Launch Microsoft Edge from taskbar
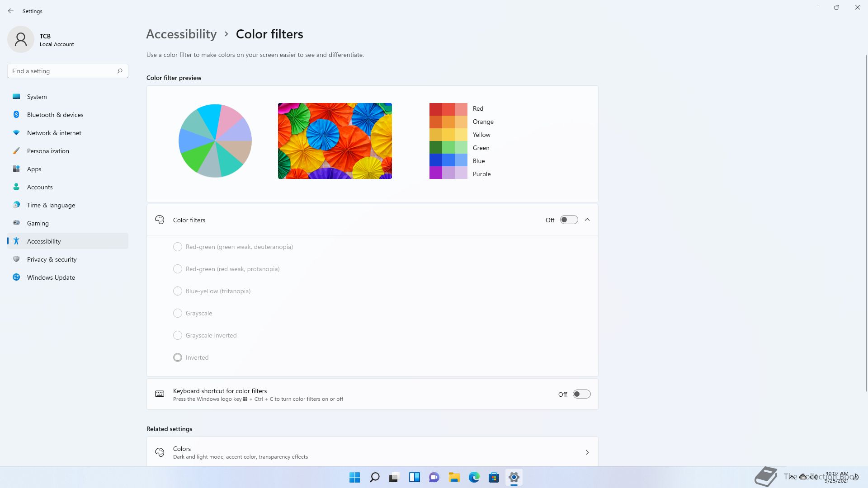The image size is (868, 488). tap(474, 477)
